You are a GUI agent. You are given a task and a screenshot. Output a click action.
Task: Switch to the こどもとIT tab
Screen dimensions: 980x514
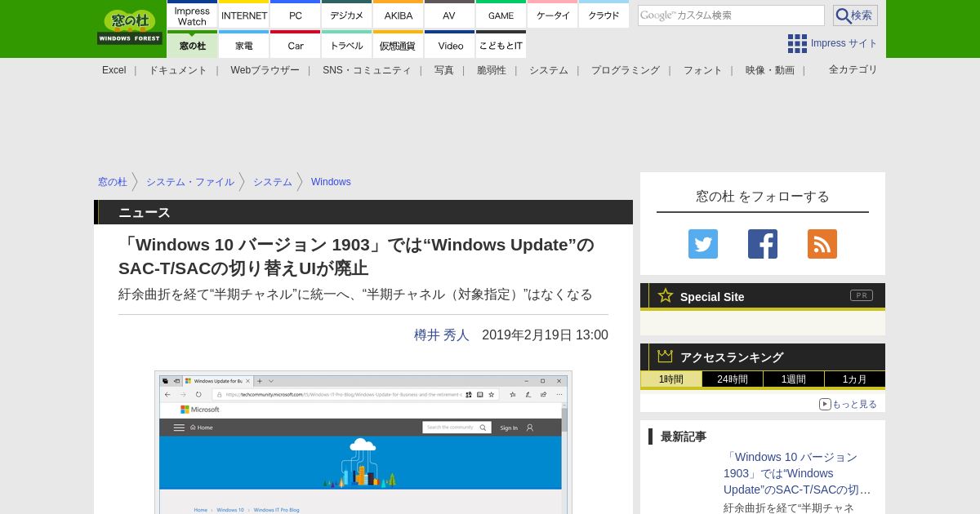[x=501, y=45]
